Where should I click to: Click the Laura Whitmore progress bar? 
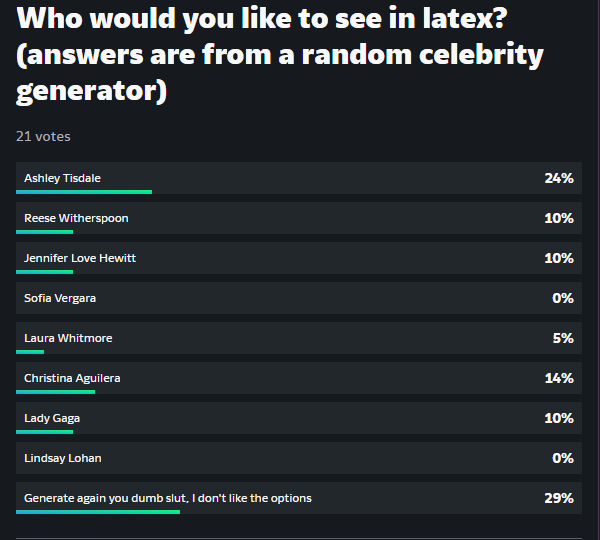pos(30,352)
